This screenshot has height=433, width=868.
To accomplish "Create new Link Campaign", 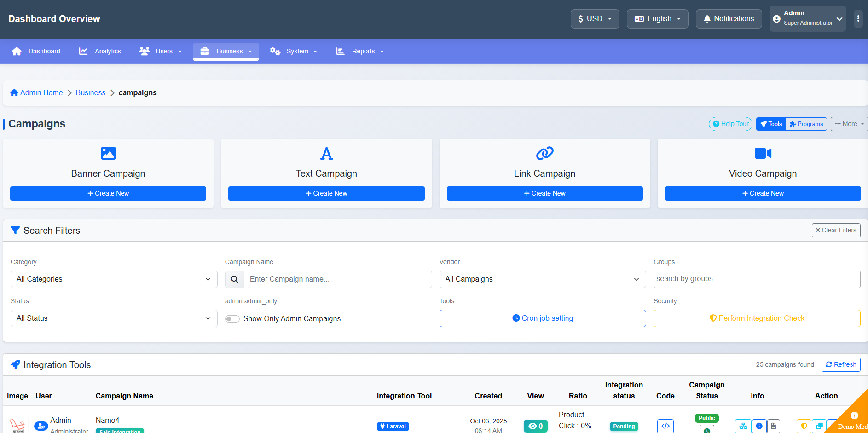I will pyautogui.click(x=545, y=193).
